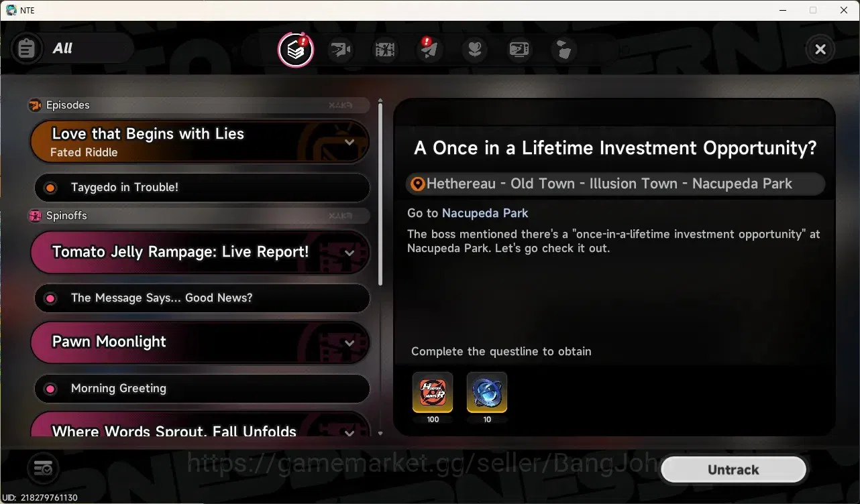Open the rocket category icon with alert
The width and height of the screenshot is (860, 504).
pos(429,50)
